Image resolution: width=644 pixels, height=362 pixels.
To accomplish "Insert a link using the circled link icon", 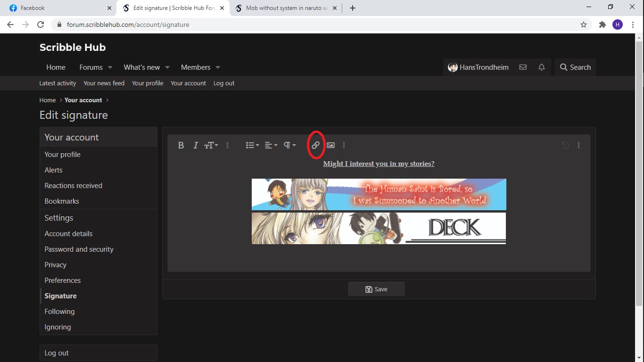I will pos(315,145).
